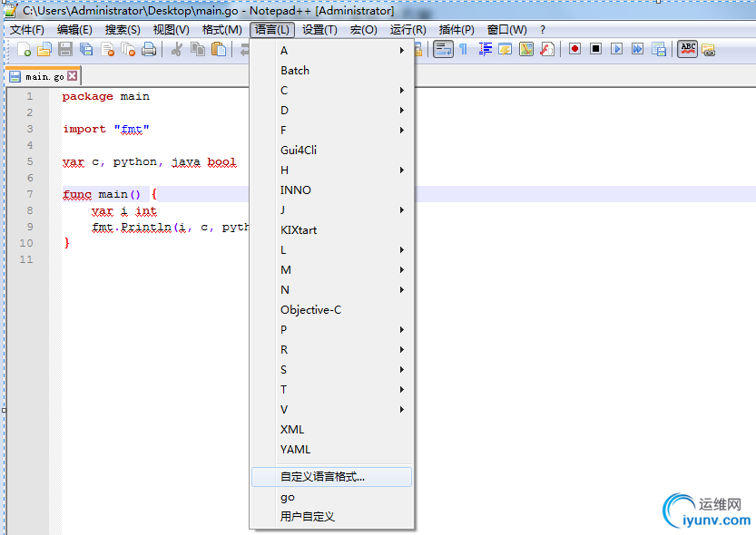Click the Copy icon
This screenshot has width=756, height=535.
coord(198,49)
